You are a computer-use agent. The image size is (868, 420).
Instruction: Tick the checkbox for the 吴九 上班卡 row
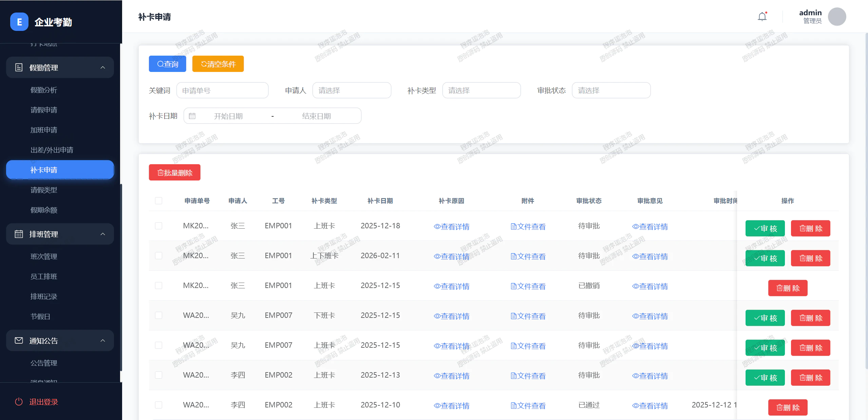[x=158, y=345]
